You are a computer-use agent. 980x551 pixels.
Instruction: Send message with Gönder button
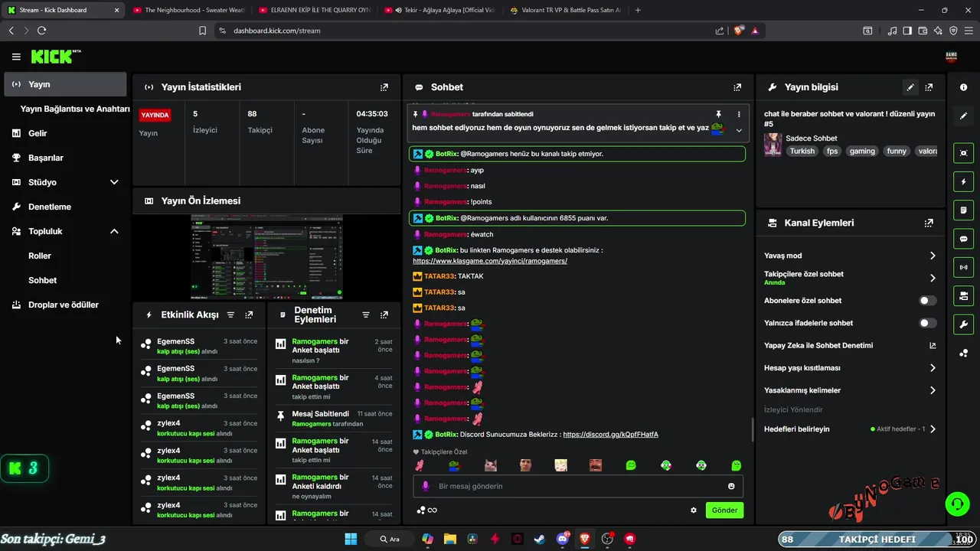point(724,510)
